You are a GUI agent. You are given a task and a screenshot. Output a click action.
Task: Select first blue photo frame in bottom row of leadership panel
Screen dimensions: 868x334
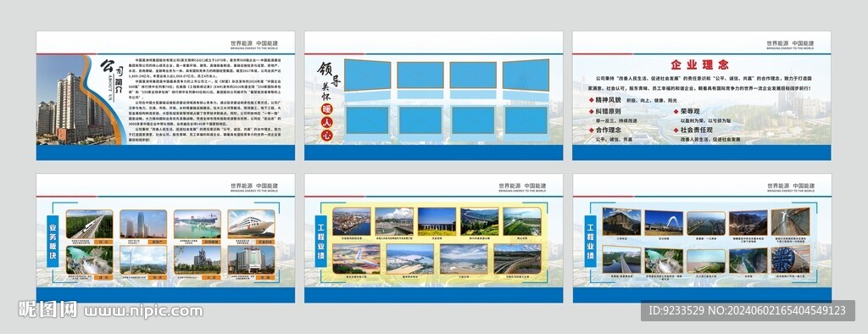(368, 120)
